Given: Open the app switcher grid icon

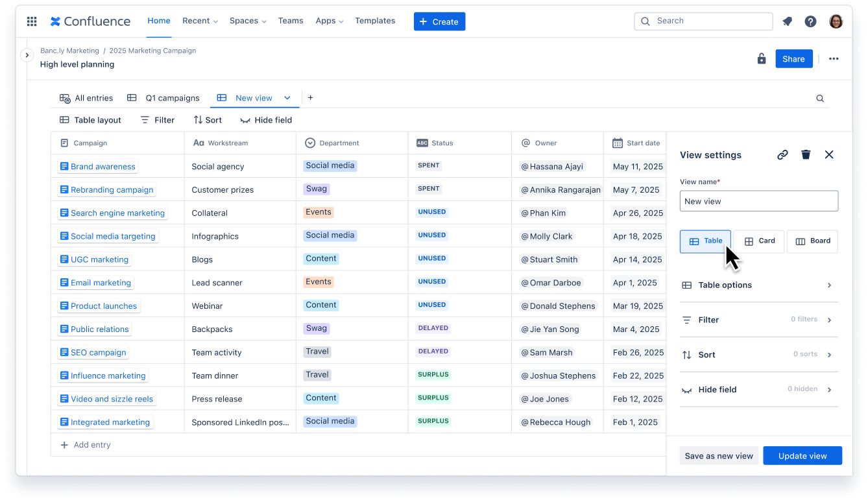Looking at the screenshot, I should click(32, 21).
